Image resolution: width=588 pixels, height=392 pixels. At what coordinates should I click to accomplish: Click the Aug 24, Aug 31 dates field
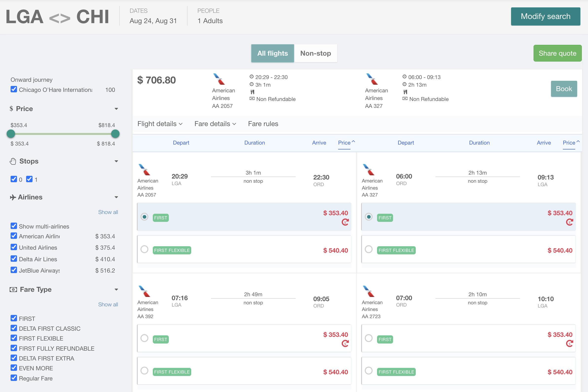pyautogui.click(x=153, y=21)
